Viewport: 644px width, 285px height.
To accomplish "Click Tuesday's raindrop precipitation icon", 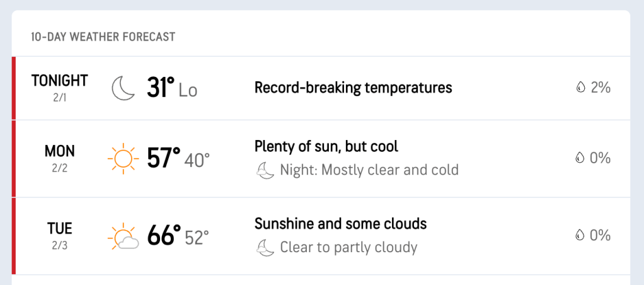I will pyautogui.click(x=579, y=235).
